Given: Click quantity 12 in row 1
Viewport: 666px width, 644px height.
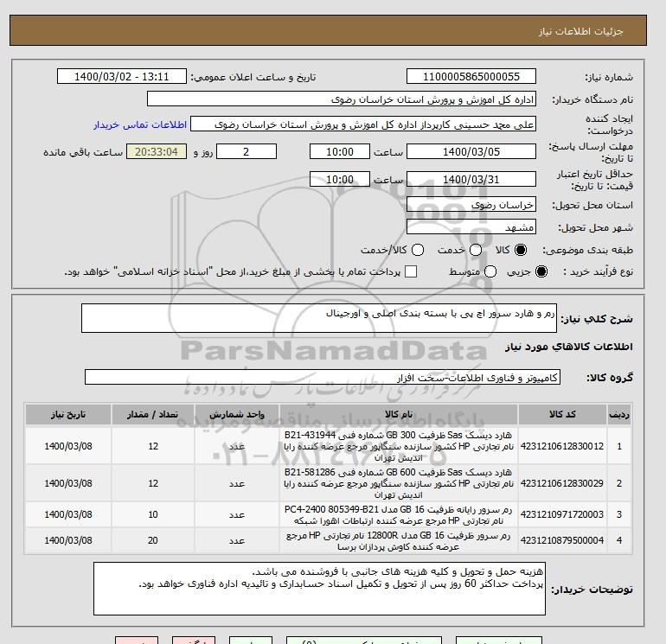Looking at the screenshot, I should pos(153,446).
